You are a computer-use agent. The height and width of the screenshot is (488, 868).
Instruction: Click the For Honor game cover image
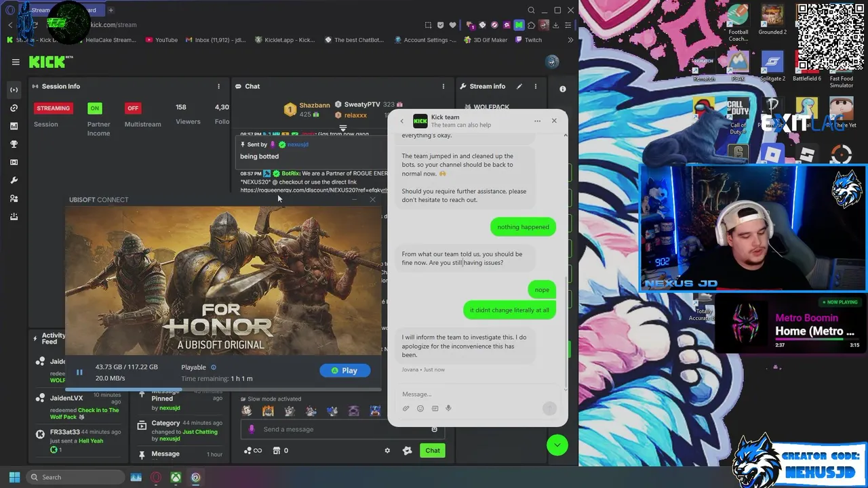(x=223, y=281)
